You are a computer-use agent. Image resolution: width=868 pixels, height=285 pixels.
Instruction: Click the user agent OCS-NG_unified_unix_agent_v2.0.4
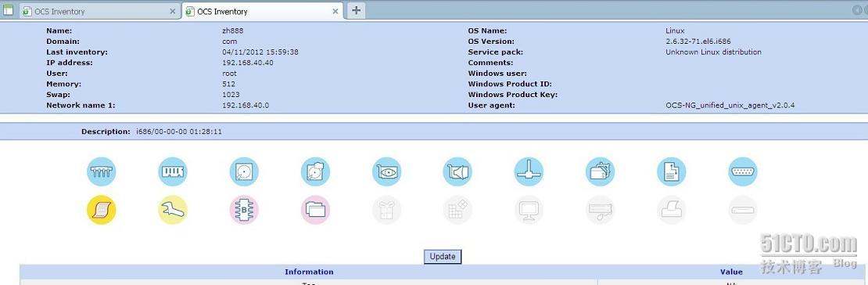tap(730, 105)
